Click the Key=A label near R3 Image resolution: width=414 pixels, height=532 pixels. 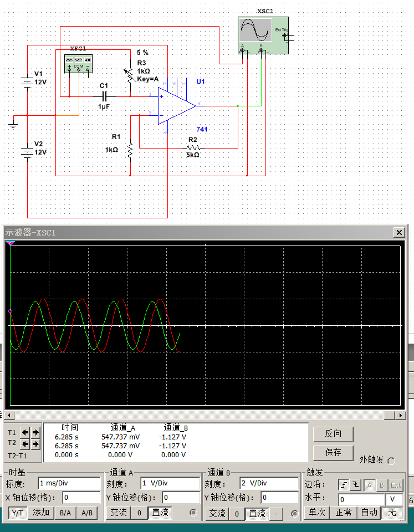click(148, 79)
